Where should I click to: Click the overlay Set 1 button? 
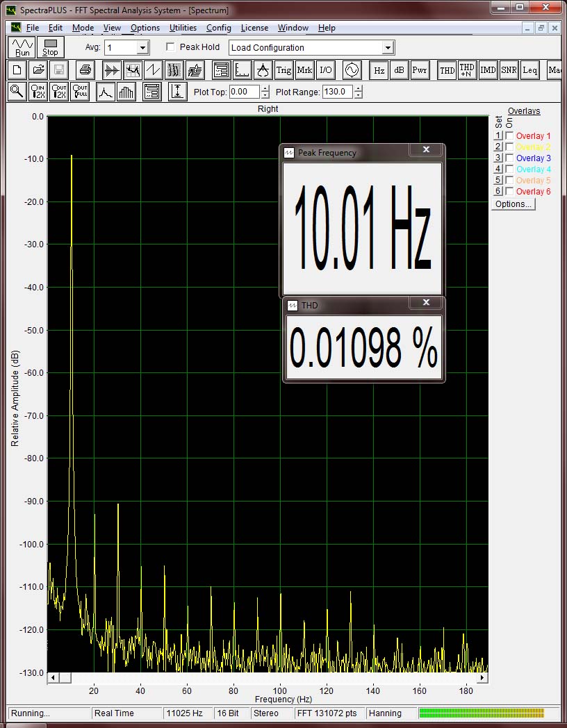(498, 136)
